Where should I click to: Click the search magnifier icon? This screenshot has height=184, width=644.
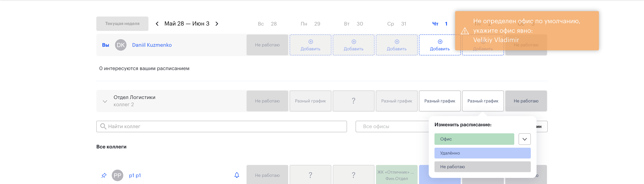click(x=103, y=126)
